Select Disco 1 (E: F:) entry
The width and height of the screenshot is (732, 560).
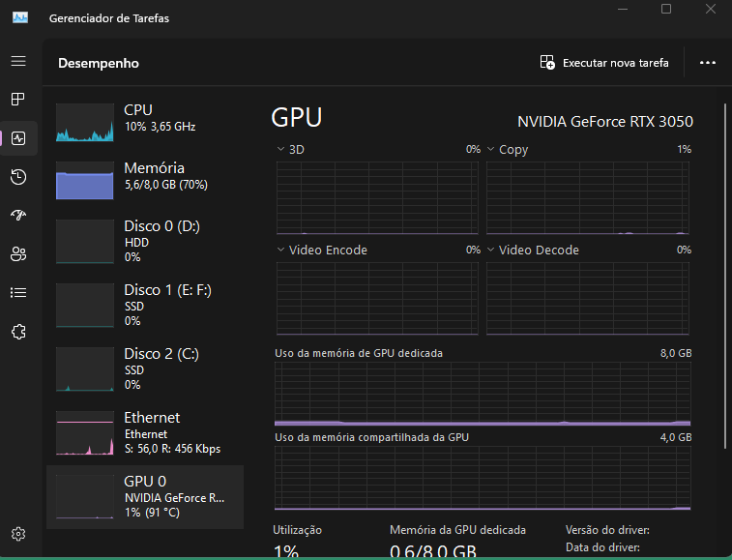(145, 306)
